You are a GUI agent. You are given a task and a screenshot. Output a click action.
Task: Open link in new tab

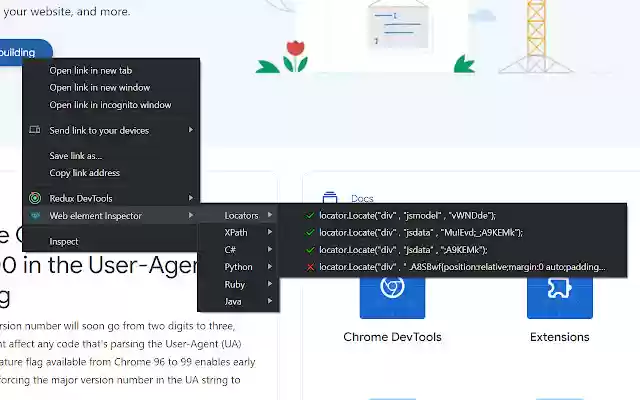point(111,71)
